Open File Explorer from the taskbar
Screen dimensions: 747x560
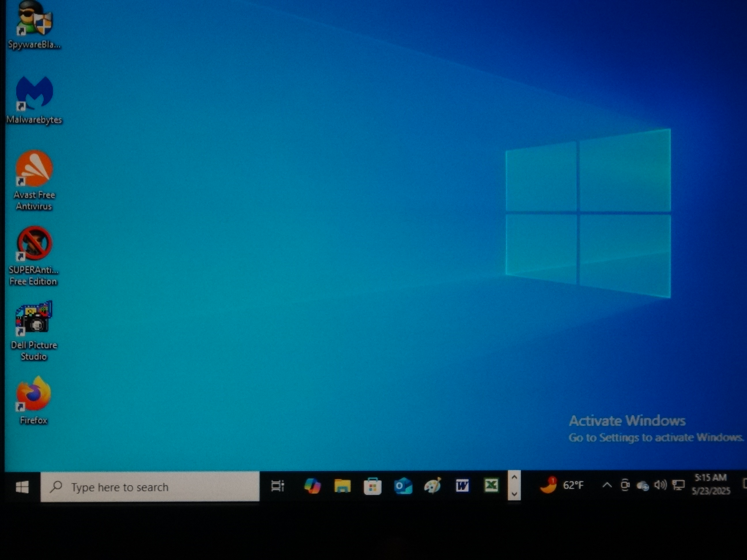coord(342,486)
